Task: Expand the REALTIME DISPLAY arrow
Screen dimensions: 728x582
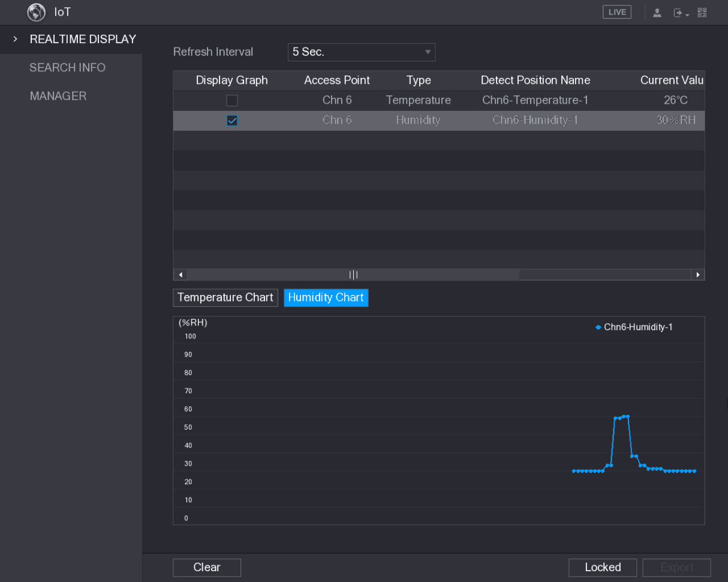Action: 15,40
